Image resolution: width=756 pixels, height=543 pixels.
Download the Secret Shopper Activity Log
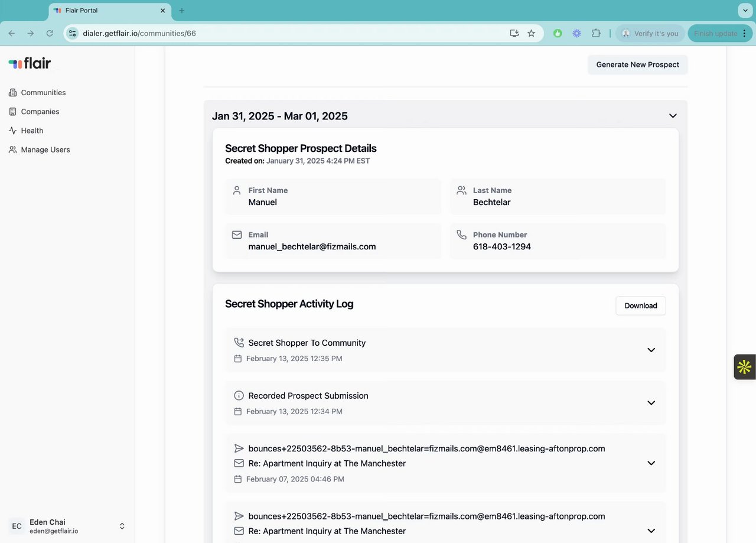[641, 305]
